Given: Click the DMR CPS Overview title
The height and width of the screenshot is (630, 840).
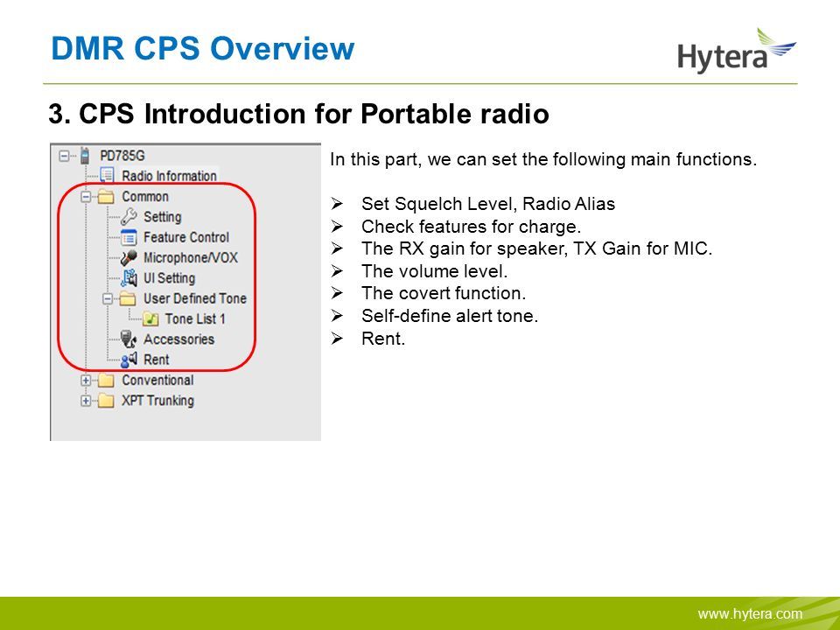Looking at the screenshot, I should [x=202, y=49].
